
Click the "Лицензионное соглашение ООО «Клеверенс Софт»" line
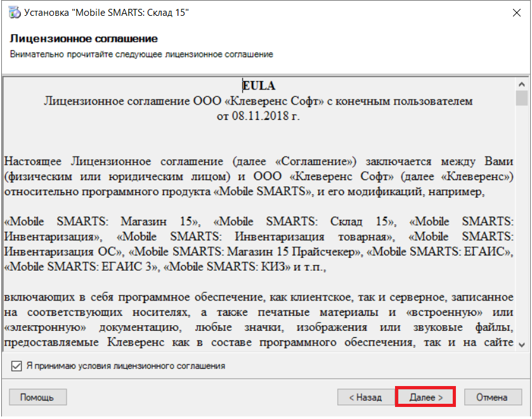pos(258,101)
